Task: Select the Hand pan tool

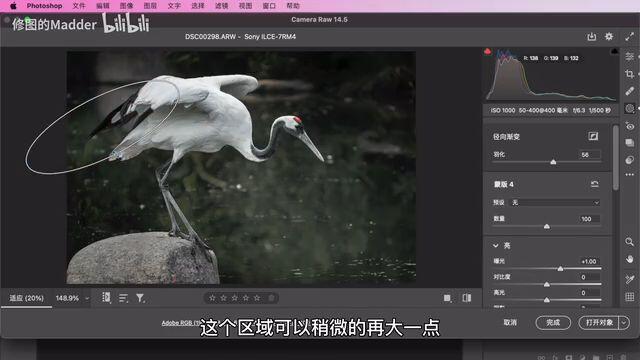Action: [629, 259]
